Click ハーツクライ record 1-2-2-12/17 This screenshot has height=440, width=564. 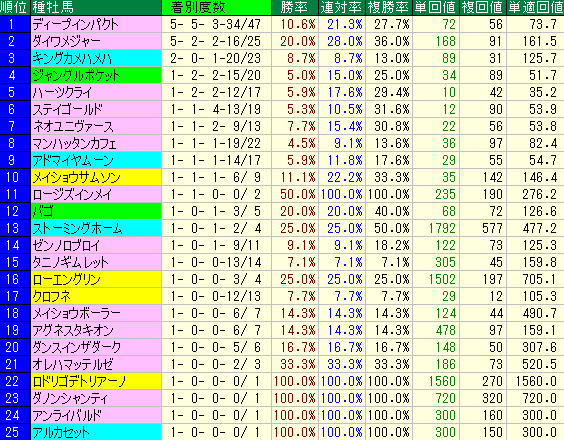(x=215, y=92)
